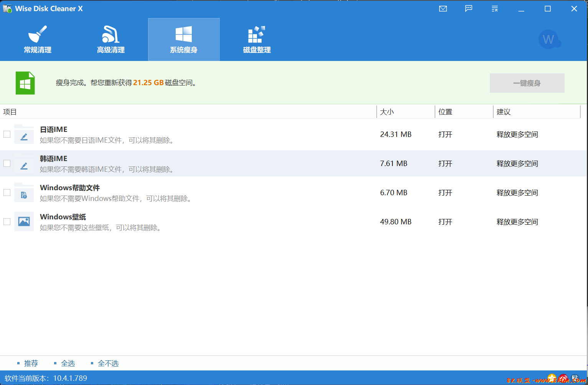Click the feedback chat bubble icon
The height and width of the screenshot is (385, 588).
tap(469, 9)
